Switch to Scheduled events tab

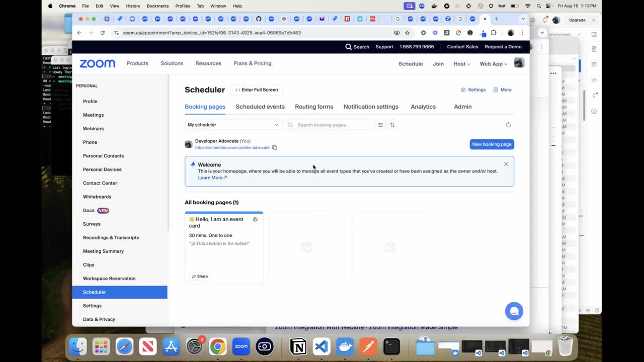coord(260,107)
